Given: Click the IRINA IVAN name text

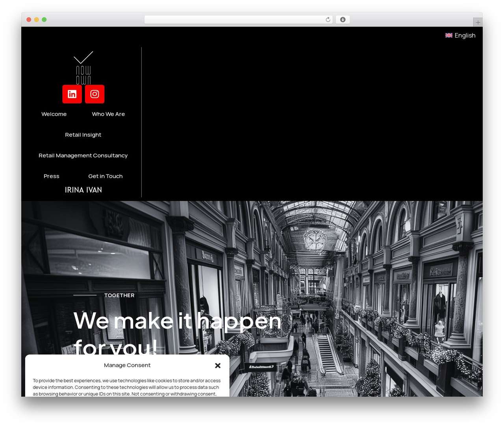Looking at the screenshot, I should click(x=83, y=190).
